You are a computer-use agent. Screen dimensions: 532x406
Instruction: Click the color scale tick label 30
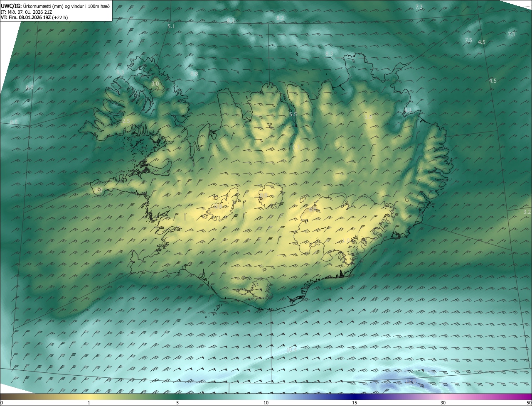443,403
